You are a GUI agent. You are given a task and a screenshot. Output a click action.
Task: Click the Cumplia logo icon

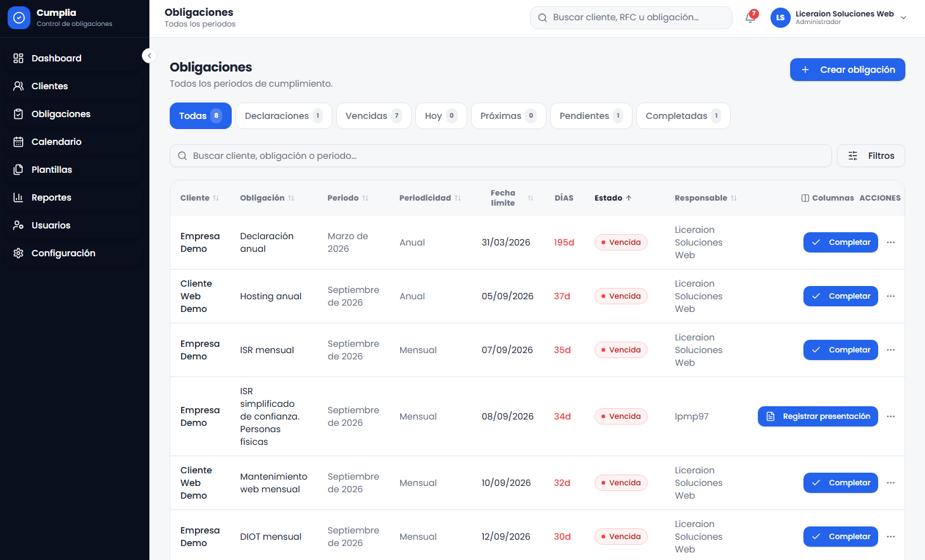19,18
